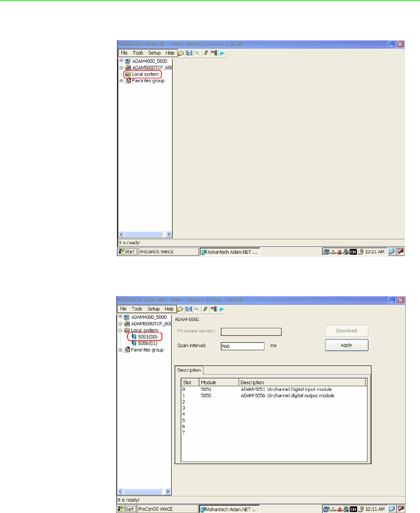
Task: Click red pen tray icon beside 12:11 AM clock
Action: (401, 509)
